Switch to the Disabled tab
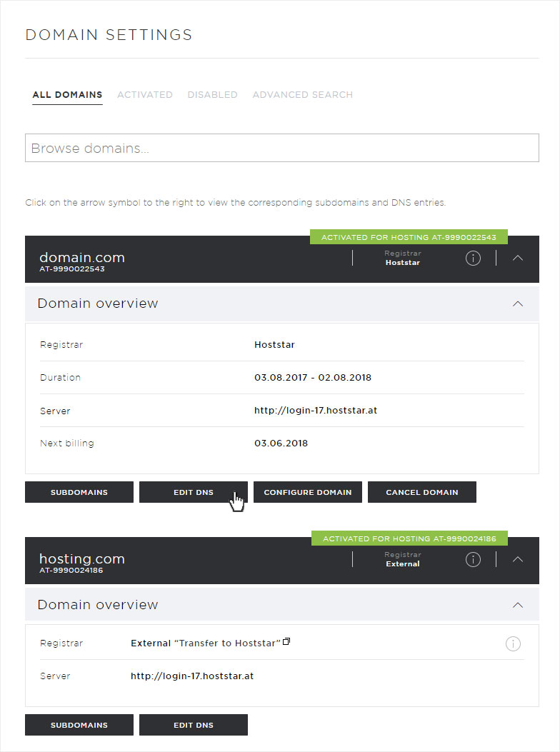The width and height of the screenshot is (560, 752). pos(213,95)
